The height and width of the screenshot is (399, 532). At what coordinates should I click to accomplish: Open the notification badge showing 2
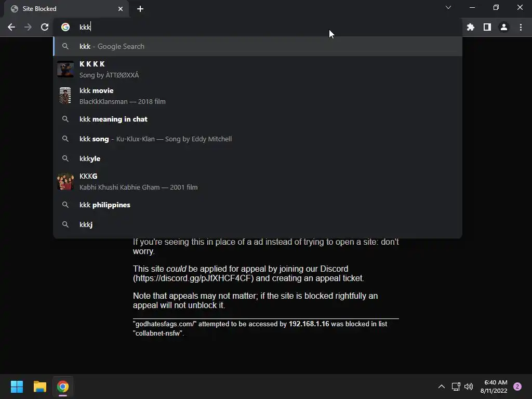tap(517, 387)
